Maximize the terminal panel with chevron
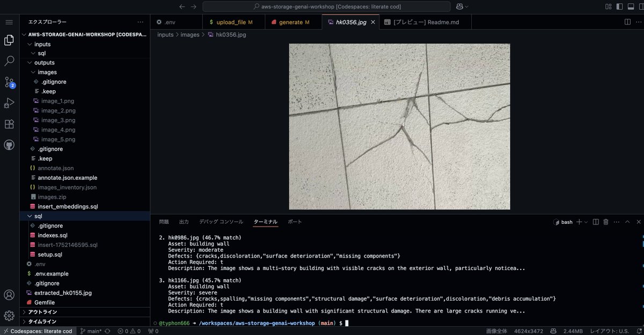This screenshot has height=335, width=644. (627, 222)
